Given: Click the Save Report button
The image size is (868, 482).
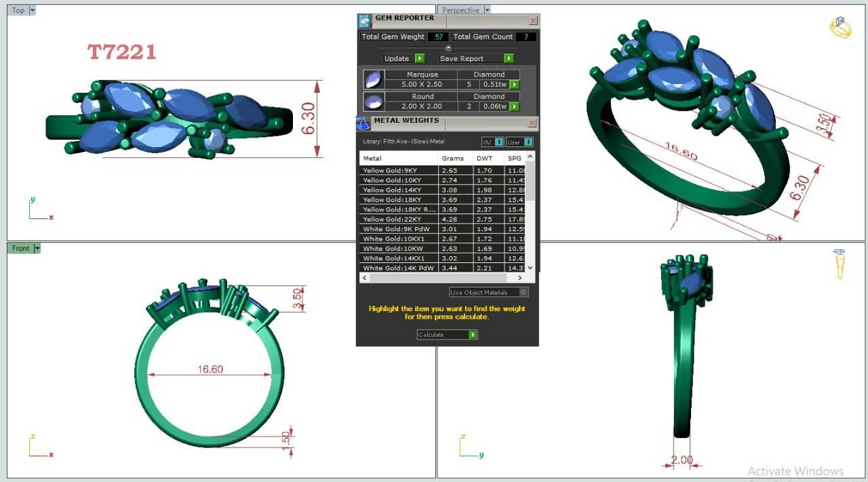Looking at the screenshot, I should [476, 58].
